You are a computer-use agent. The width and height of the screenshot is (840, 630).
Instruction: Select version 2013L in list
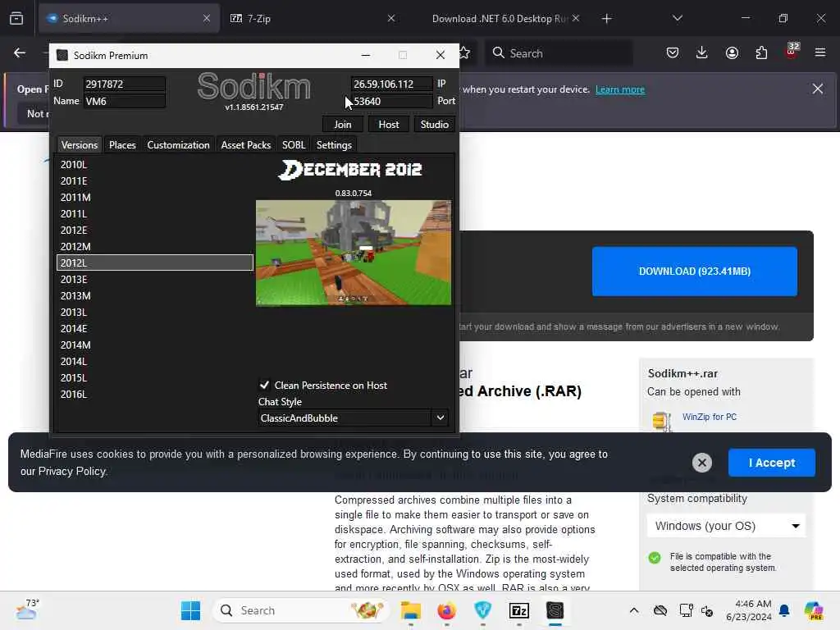tap(155, 312)
